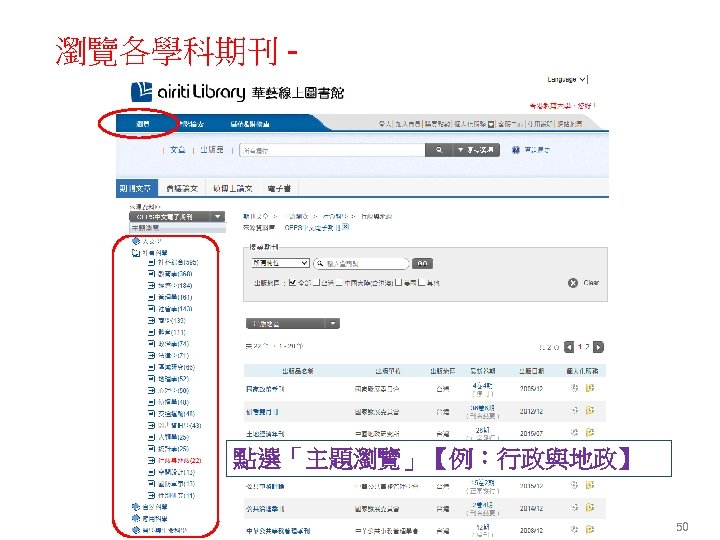Collapse the 社會科學 open folder node
Image resolution: width=720 pixels, height=540 pixels.
pyautogui.click(x=135, y=253)
